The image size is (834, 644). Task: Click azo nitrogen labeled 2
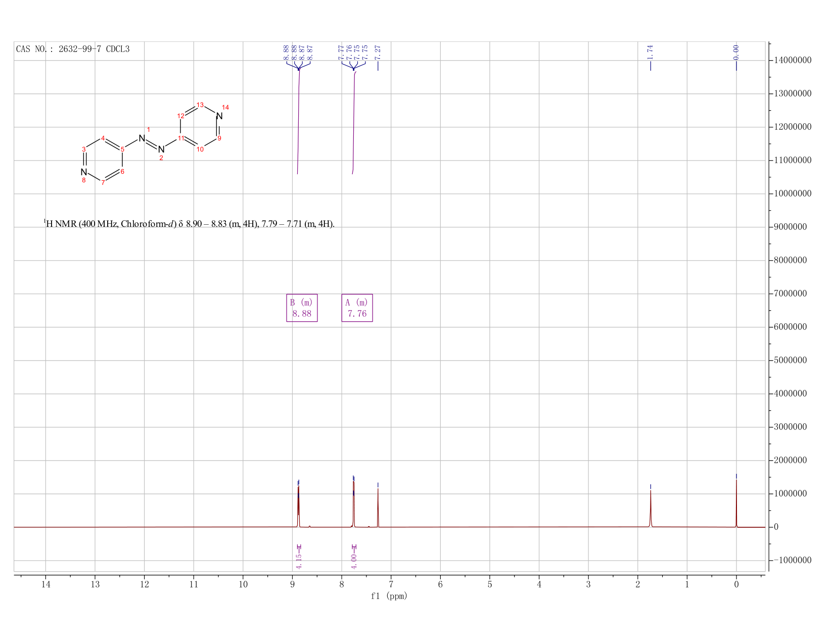(161, 150)
